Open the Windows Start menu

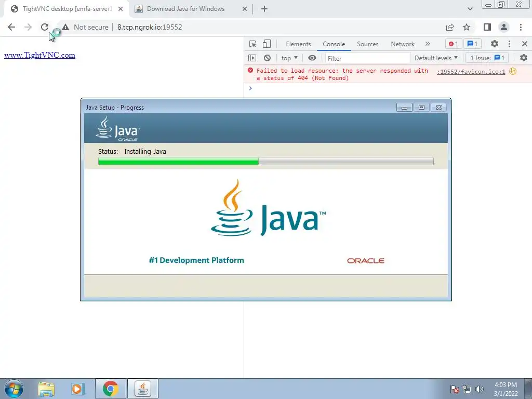(x=14, y=389)
